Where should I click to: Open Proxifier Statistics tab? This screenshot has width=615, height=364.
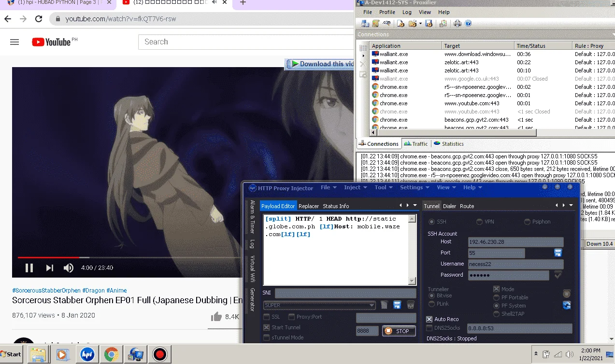449,144
